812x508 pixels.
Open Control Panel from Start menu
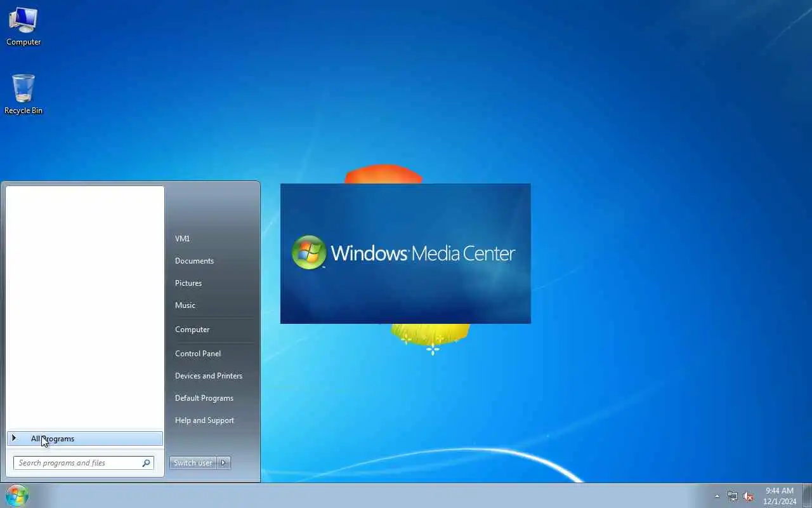(x=198, y=354)
